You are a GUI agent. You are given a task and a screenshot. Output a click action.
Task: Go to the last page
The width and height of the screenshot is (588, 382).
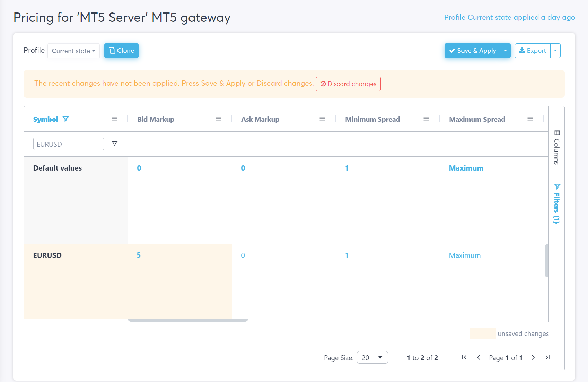click(x=548, y=357)
